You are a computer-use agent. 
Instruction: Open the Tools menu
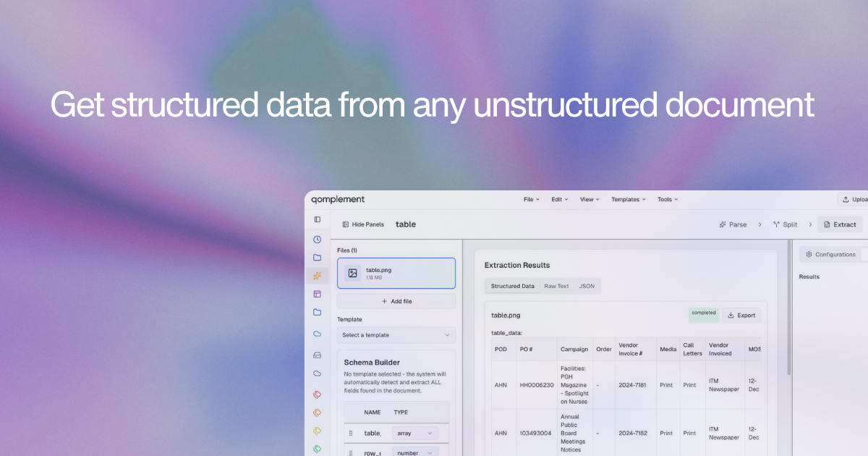tap(667, 199)
